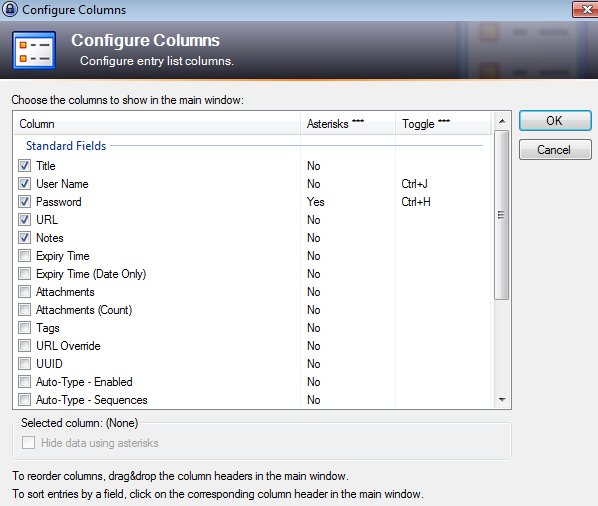This screenshot has height=506, width=598.
Task: Click scrollbar down arrow in column list
Action: [502, 400]
